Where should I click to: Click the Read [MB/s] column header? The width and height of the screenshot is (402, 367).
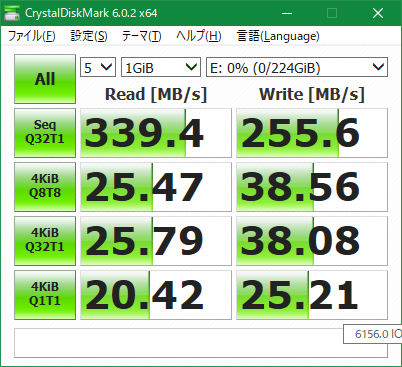156,94
